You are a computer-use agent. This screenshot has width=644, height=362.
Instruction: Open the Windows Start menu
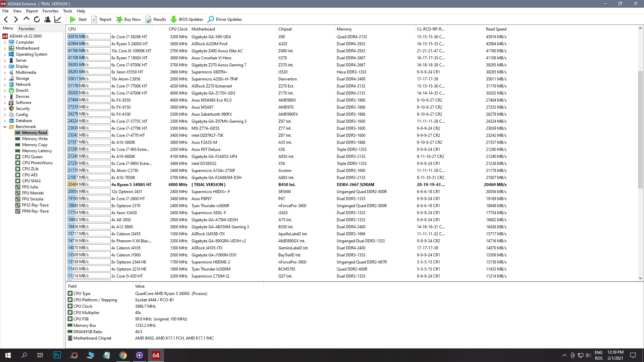pyautogui.click(x=8, y=355)
